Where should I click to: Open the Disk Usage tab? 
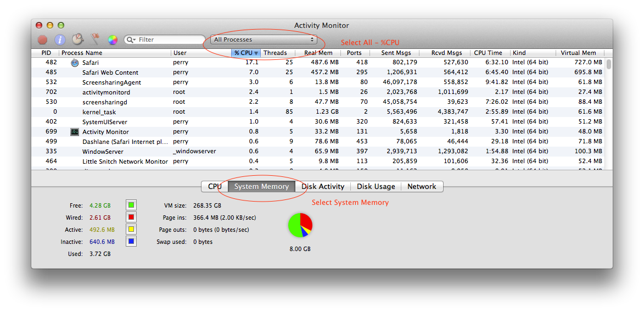point(376,187)
